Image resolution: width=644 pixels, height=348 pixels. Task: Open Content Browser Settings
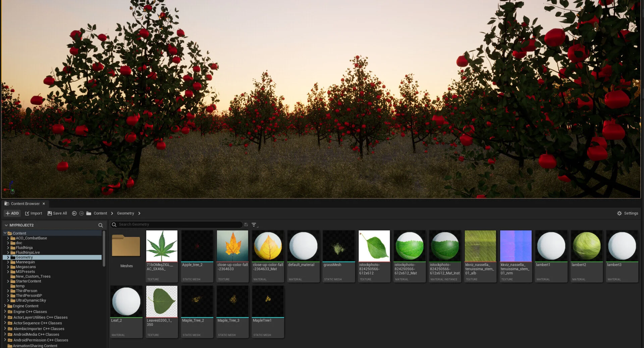click(627, 213)
